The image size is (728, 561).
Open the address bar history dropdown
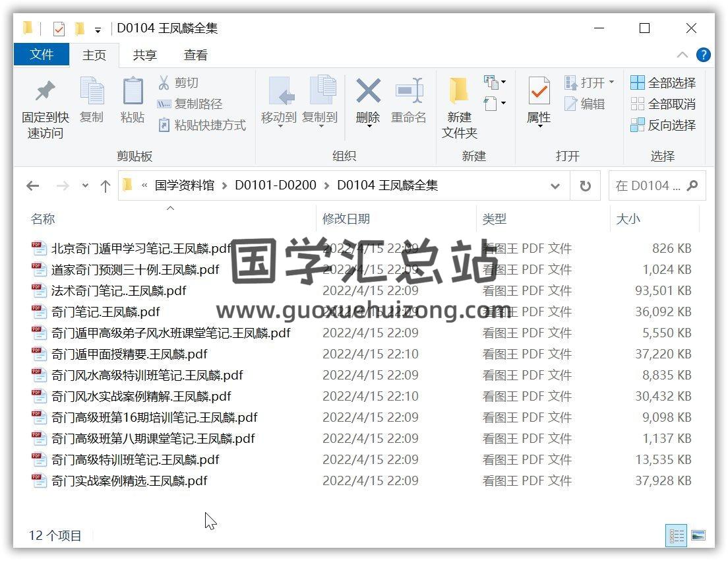point(555,186)
